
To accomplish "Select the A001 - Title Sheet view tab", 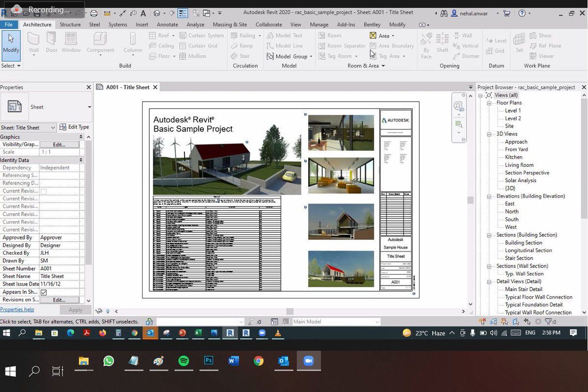I will 127,87.
